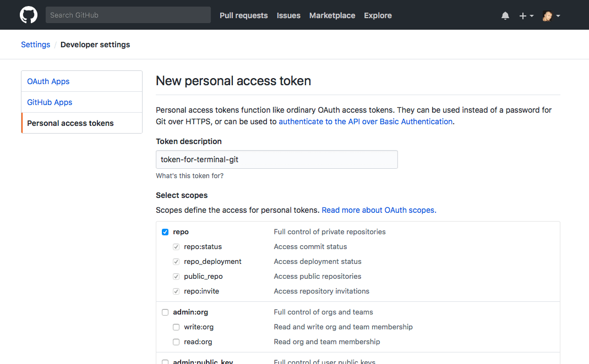Image resolution: width=589 pixels, height=364 pixels.
Task: Select OAuth Apps in the sidebar
Action: pos(48,81)
